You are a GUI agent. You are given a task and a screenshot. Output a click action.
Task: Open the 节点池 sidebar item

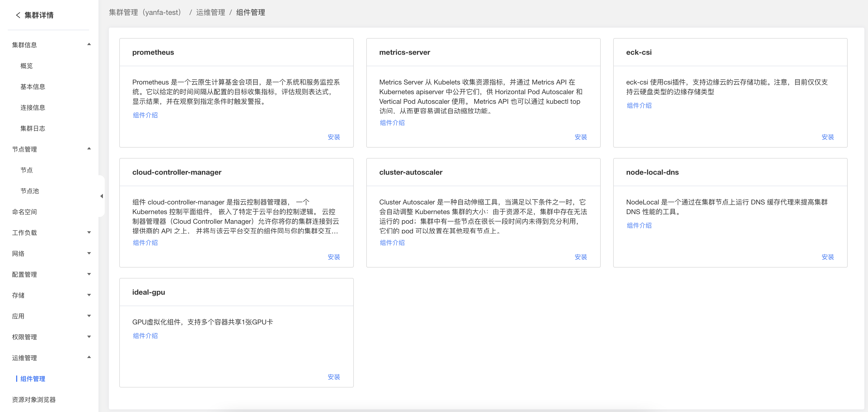coord(30,191)
